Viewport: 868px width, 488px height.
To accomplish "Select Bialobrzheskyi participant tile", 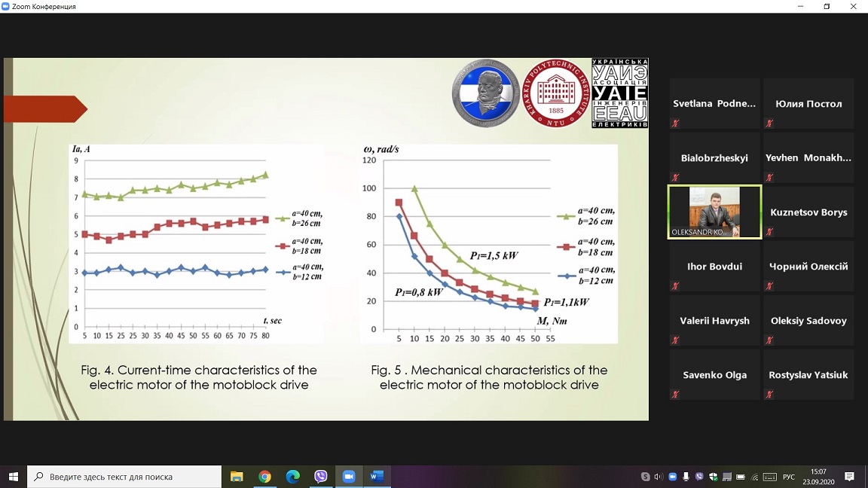I will pyautogui.click(x=714, y=157).
